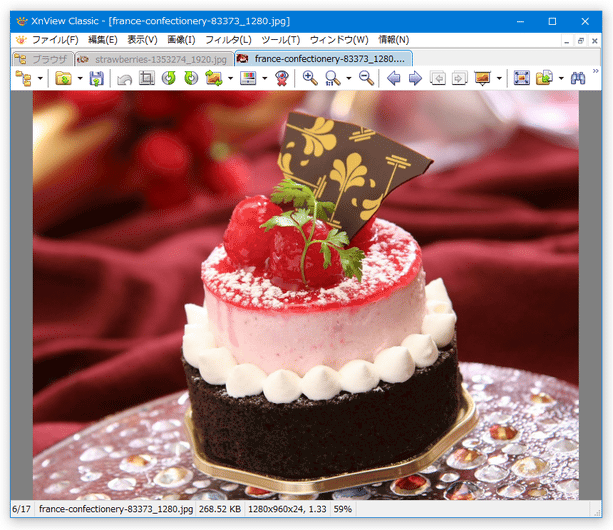The image size is (613, 530).
Task: Start slideshow with the projector screen icon
Action: coord(482,78)
